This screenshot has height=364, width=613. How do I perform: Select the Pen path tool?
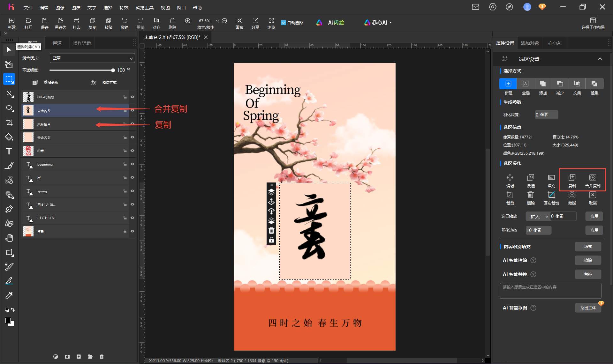(x=9, y=209)
